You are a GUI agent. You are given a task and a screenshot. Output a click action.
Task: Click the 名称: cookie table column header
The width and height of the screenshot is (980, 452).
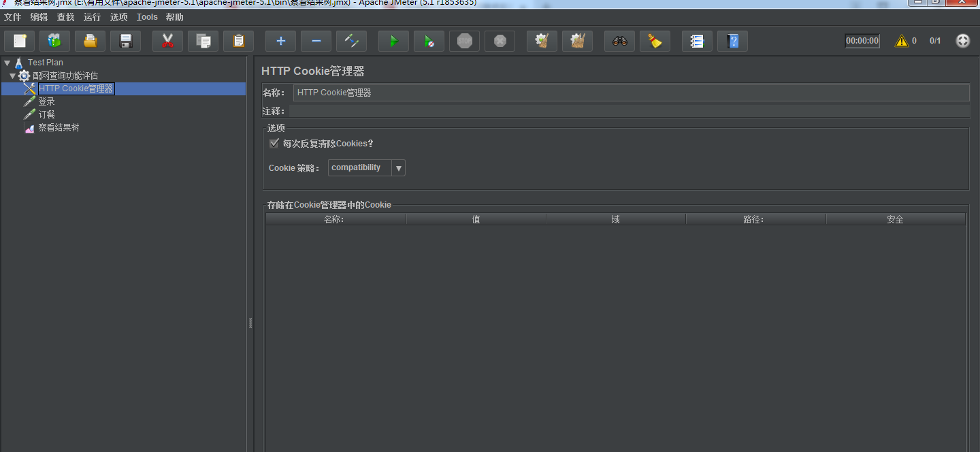336,219
